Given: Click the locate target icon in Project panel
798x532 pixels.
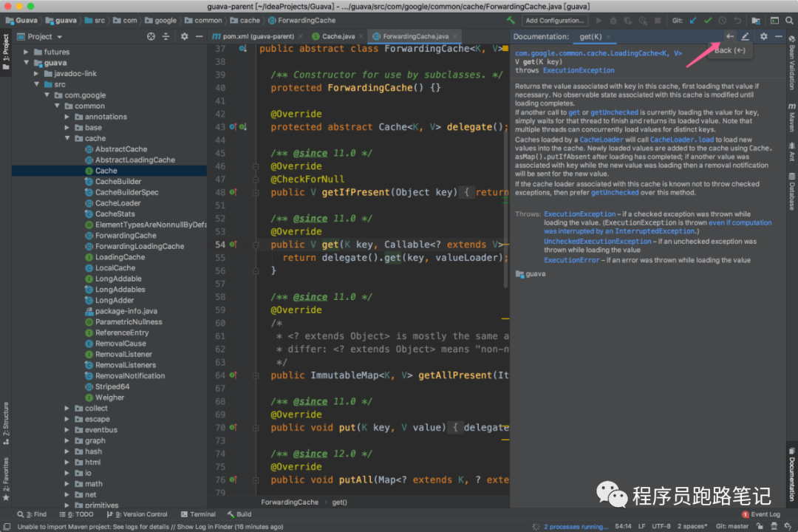Looking at the screenshot, I should pyautogui.click(x=151, y=36).
